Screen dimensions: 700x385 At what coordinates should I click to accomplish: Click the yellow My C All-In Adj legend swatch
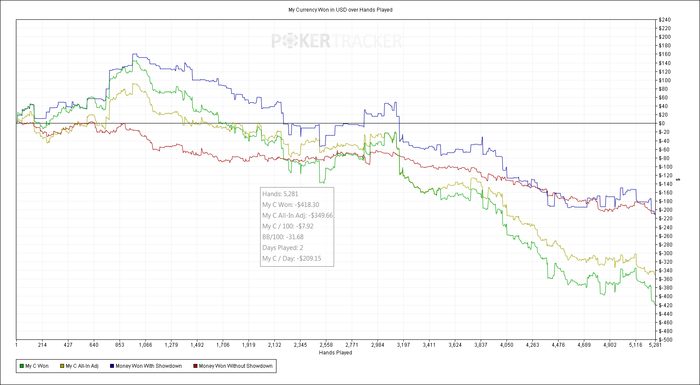62,366
